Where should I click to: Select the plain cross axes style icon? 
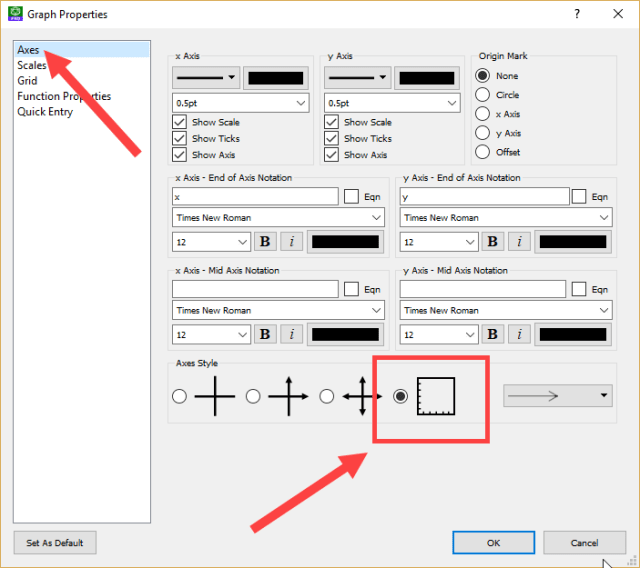coord(214,396)
